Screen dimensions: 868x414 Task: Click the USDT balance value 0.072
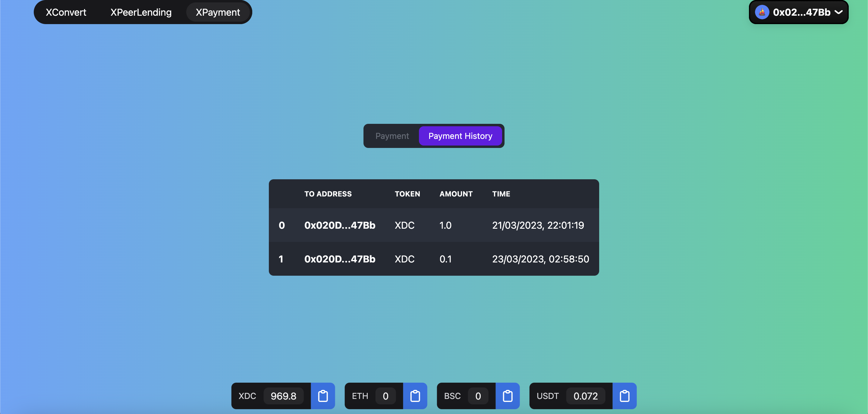[x=585, y=396]
